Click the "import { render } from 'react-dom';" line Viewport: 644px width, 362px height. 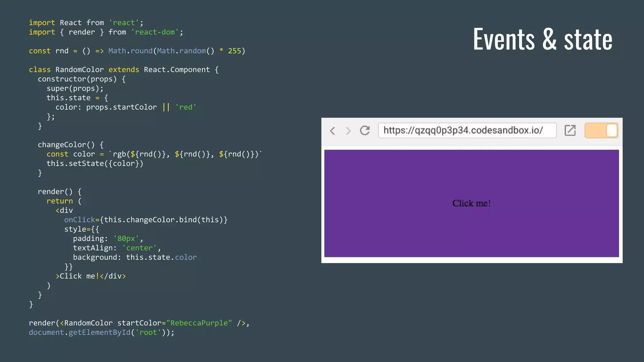pyautogui.click(x=106, y=32)
